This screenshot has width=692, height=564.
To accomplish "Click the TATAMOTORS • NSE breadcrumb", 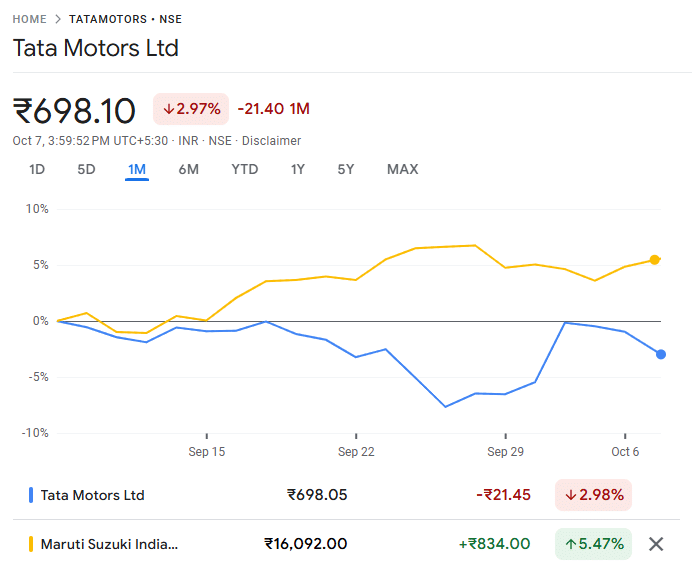I will [x=125, y=19].
